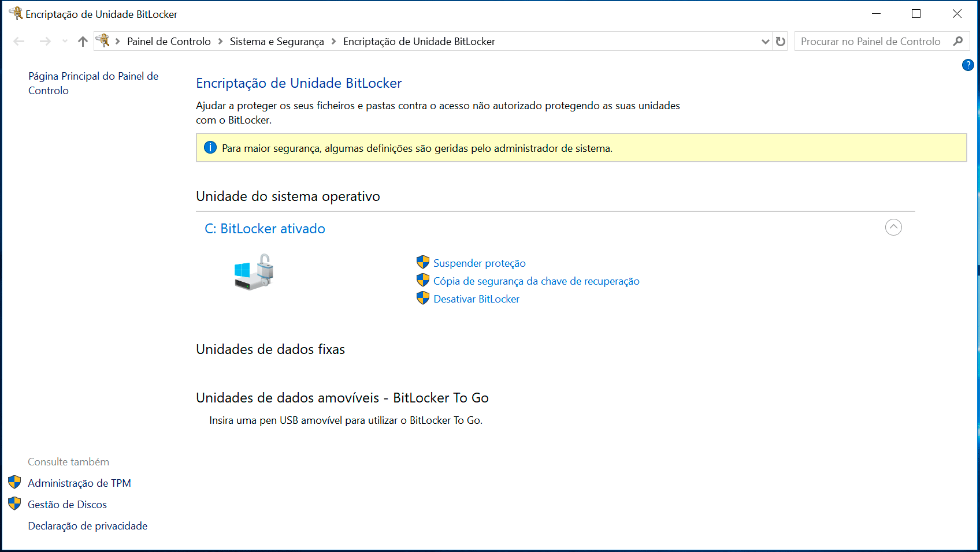The image size is (980, 552).
Task: Collapse the C: drive section with the round chevron
Action: coord(893,227)
